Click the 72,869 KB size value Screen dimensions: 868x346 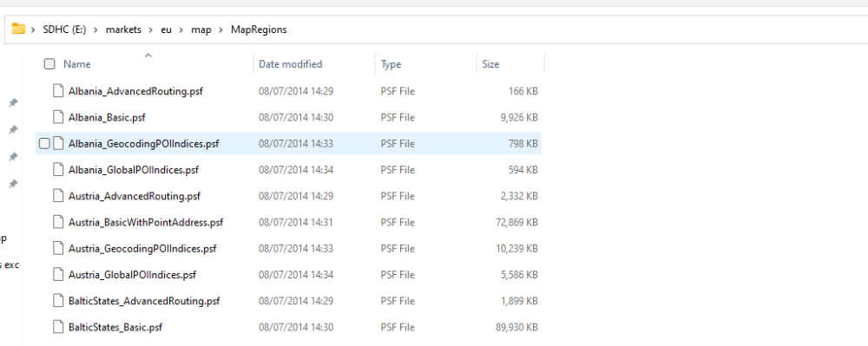pos(517,222)
